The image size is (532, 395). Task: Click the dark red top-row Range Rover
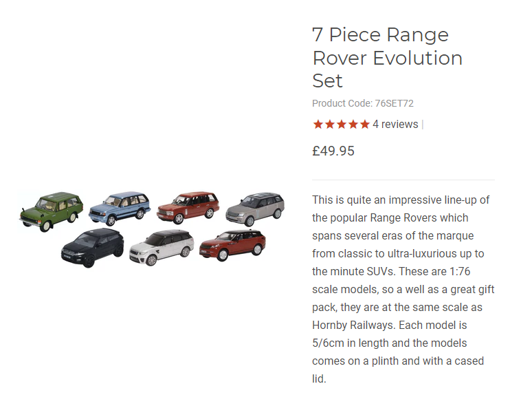(188, 207)
